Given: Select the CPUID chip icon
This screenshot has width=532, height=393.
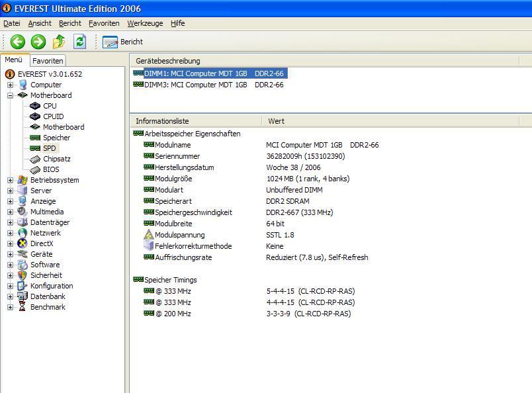Looking at the screenshot, I should 35,116.
